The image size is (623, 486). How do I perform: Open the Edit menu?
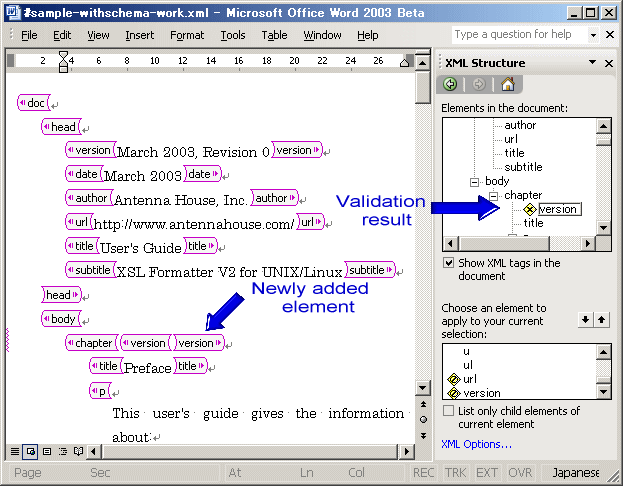pyautogui.click(x=62, y=35)
